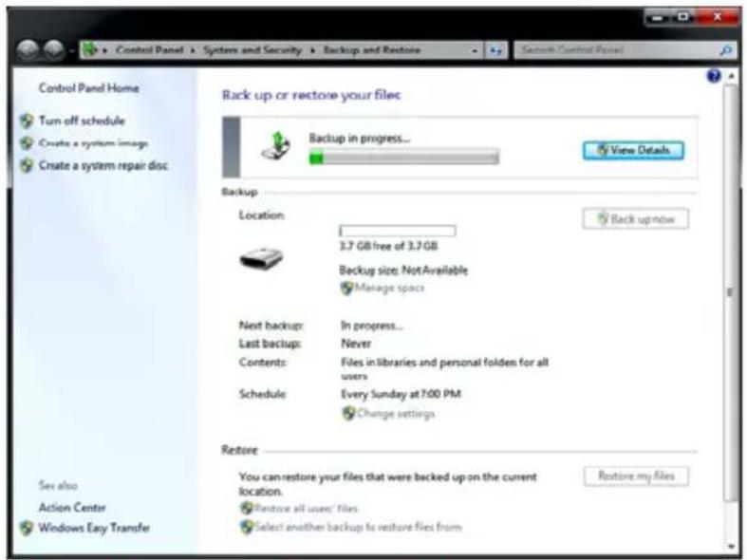Click the vertical scrollbar thumb

(x=729, y=292)
